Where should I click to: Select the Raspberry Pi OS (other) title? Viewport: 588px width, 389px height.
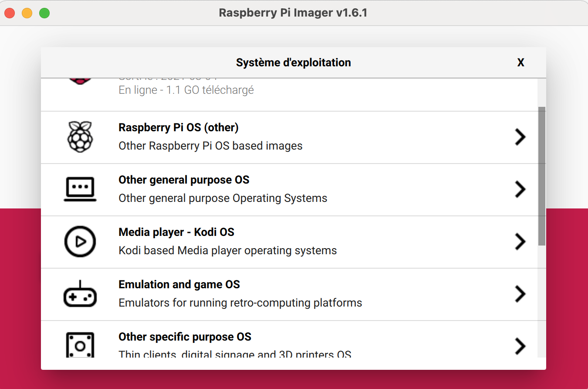coord(179,128)
